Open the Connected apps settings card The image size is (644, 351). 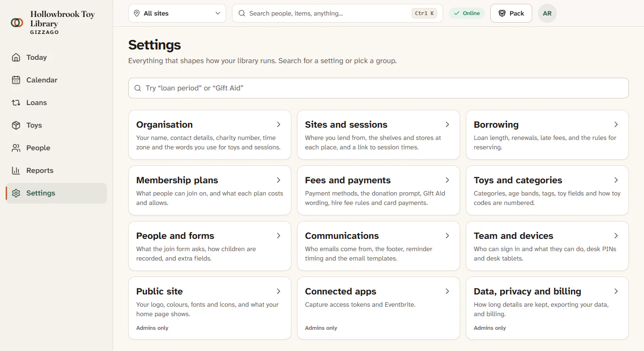tap(379, 308)
